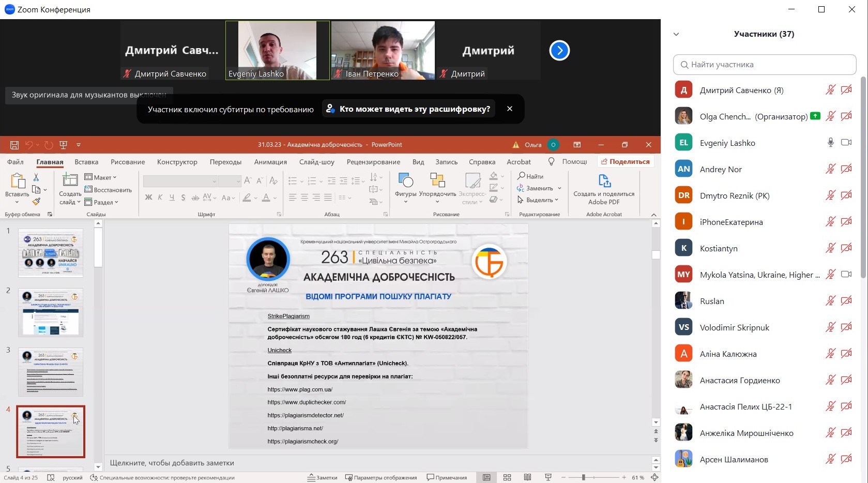
Task: Click the next participants arrow in Zoom video strip
Action: click(x=559, y=51)
